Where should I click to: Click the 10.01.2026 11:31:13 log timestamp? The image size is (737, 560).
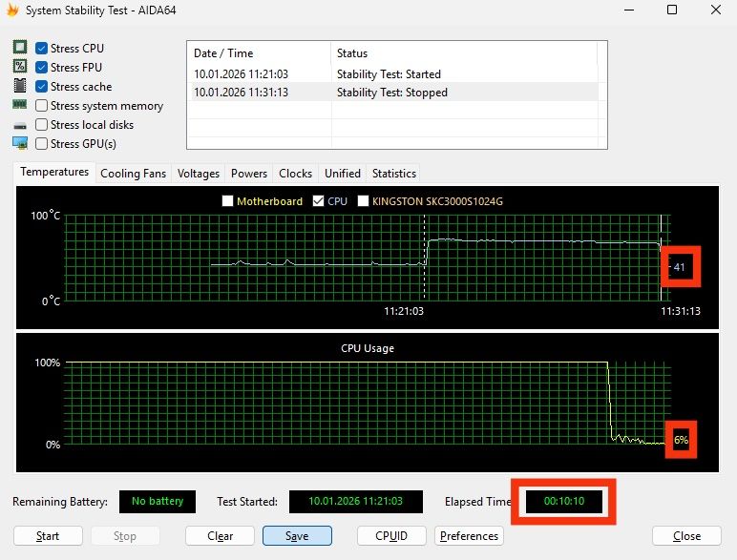241,93
